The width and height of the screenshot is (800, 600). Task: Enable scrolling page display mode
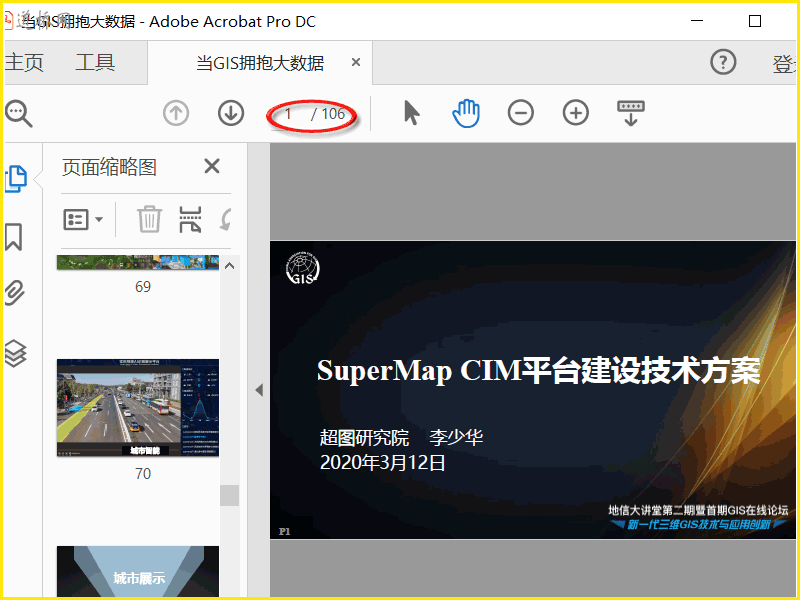click(x=631, y=113)
